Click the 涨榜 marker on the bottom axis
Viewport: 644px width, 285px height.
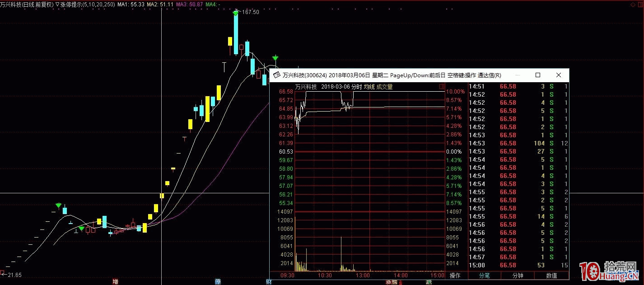391,282
